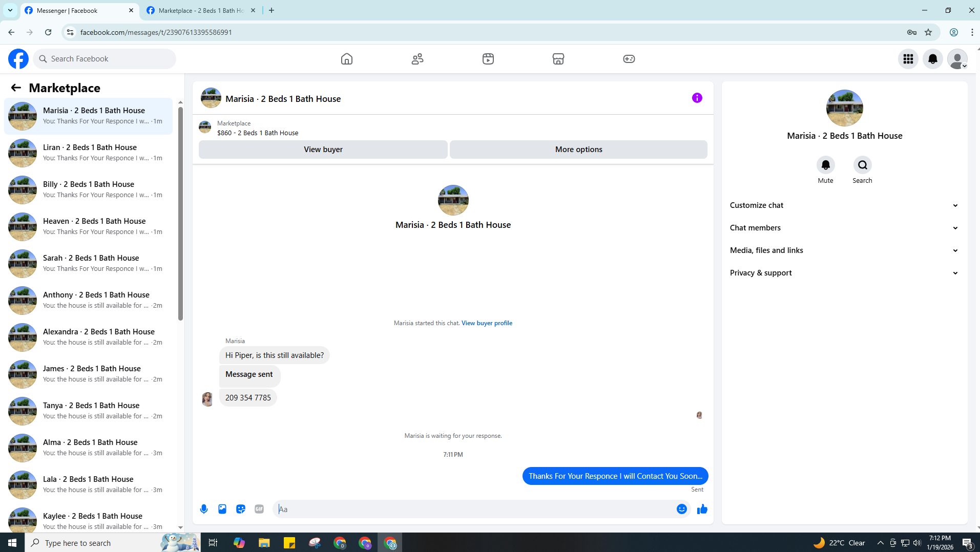The height and width of the screenshot is (552, 980).
Task: Open the Gaming icon in top navigation
Action: click(629, 59)
